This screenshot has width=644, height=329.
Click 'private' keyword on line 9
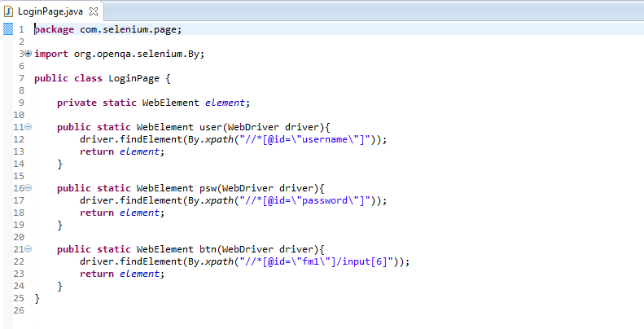tap(77, 103)
